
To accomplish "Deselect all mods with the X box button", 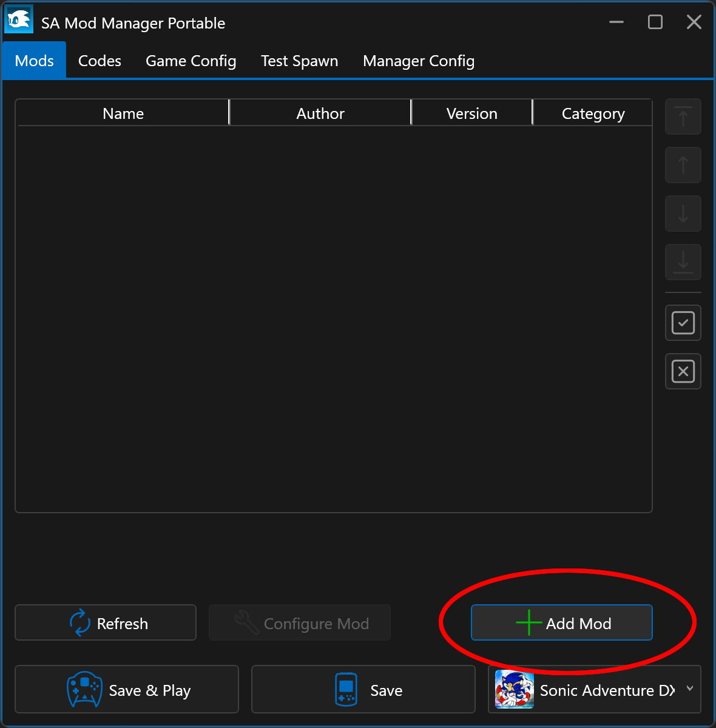I will 683,371.
